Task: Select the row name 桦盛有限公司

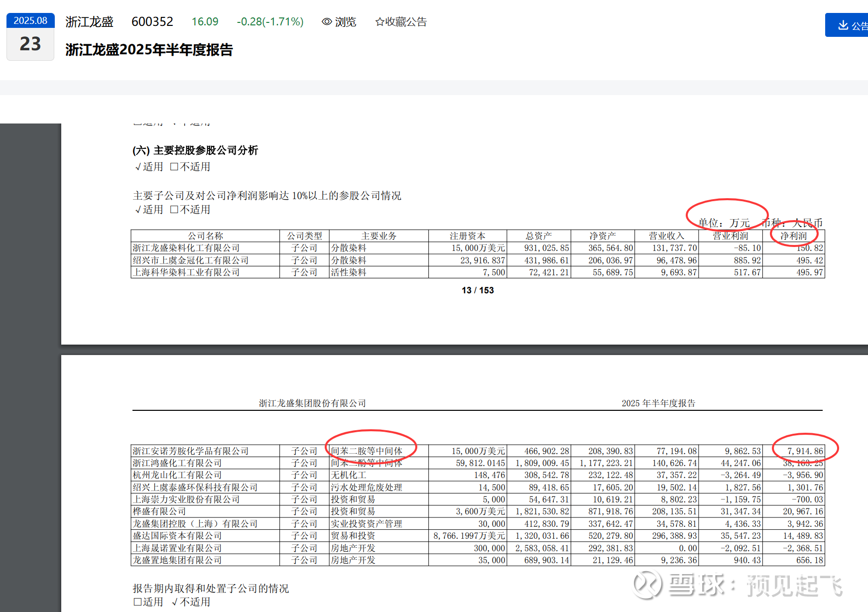Action: [x=159, y=511]
